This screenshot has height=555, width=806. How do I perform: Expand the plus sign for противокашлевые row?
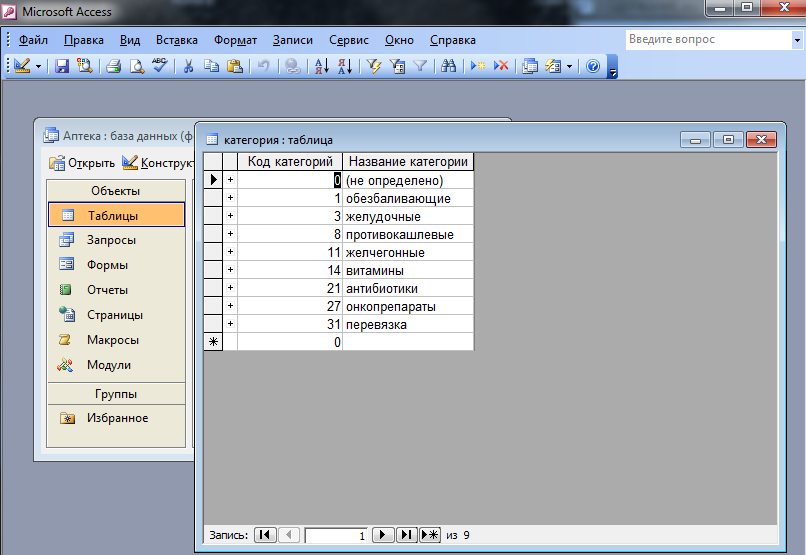[x=230, y=234]
